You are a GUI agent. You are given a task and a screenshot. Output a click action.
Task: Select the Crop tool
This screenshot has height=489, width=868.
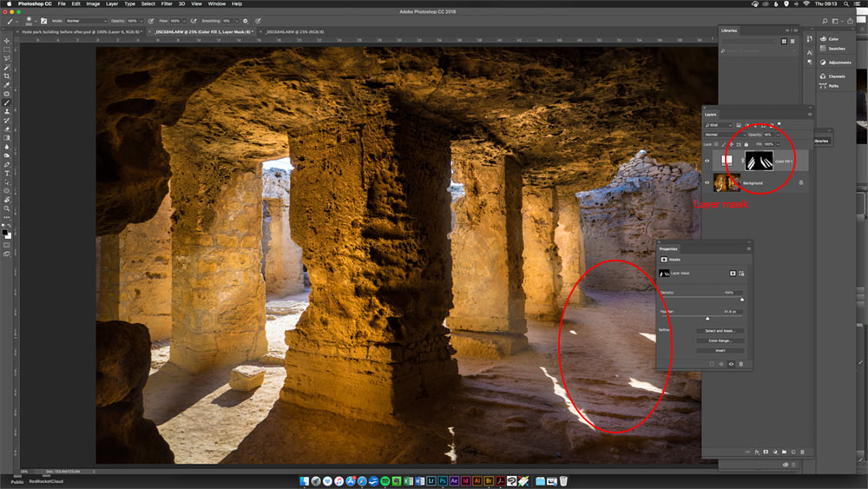tap(7, 76)
